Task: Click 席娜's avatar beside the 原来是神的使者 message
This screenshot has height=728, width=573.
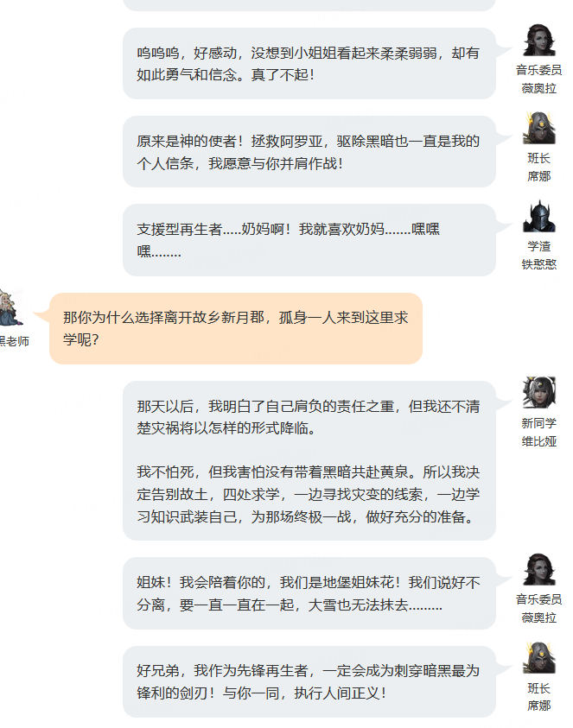Action: click(x=539, y=128)
